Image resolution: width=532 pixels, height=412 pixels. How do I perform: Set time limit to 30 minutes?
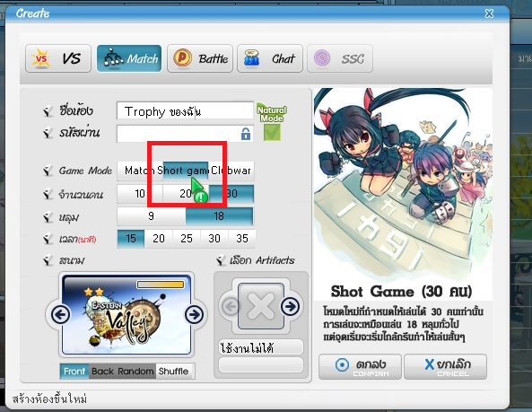pyautogui.click(x=214, y=239)
